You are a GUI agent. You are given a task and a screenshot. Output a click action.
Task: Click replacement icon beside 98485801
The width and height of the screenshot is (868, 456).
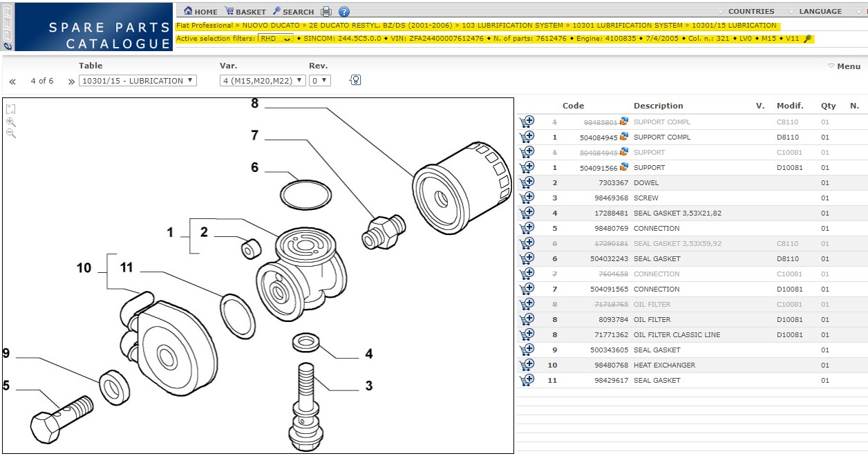click(624, 122)
